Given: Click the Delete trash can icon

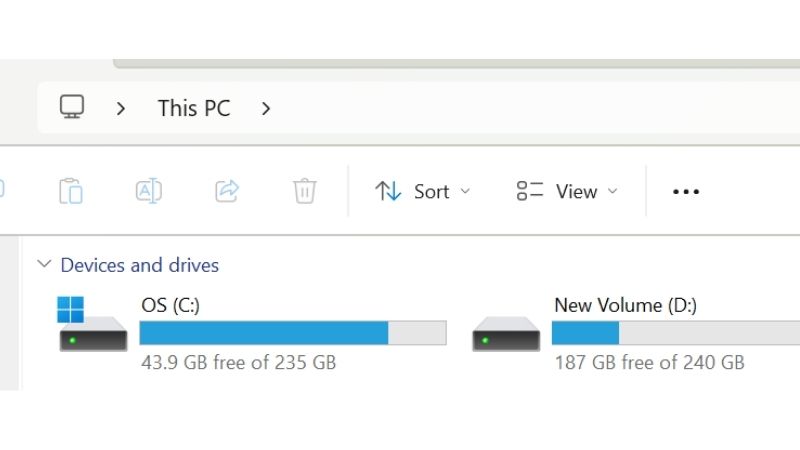Looking at the screenshot, I should 305,191.
